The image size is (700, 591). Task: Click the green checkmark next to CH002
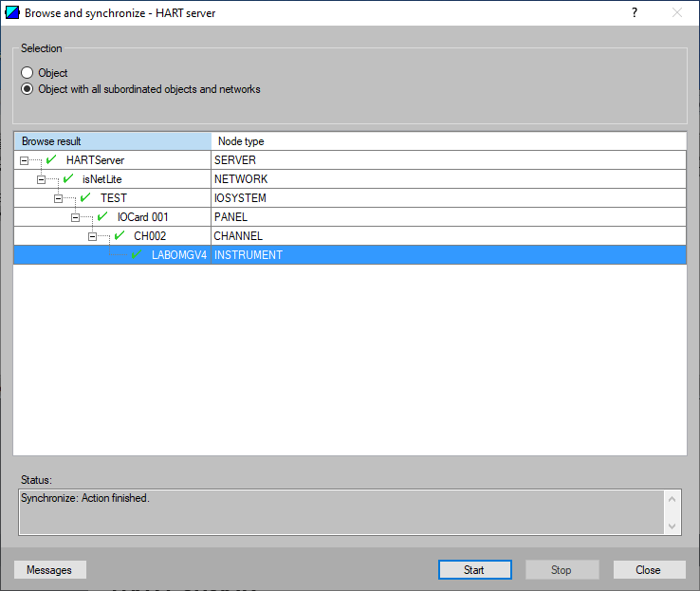point(120,235)
